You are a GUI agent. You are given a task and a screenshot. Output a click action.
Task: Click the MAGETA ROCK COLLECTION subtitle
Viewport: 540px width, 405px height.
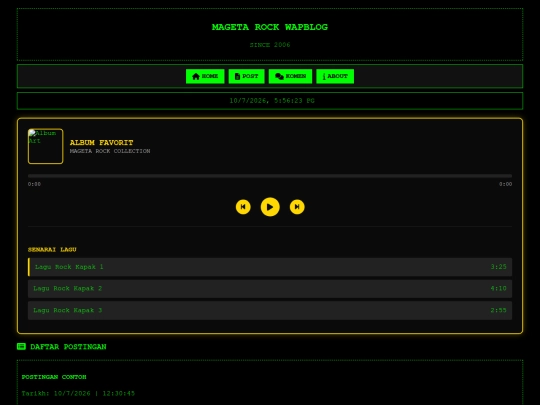pyautogui.click(x=110, y=151)
